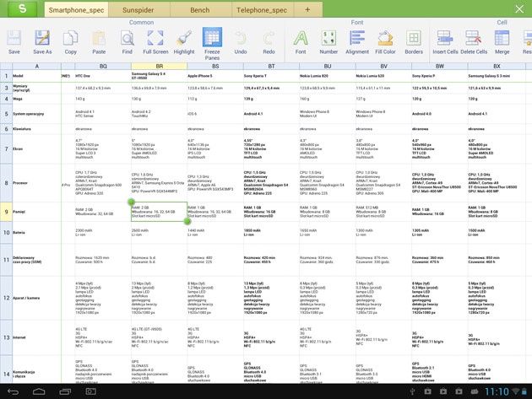The image size is (532, 399).
Task: Select the Sony Xperia T model cell
Action: click(271, 76)
